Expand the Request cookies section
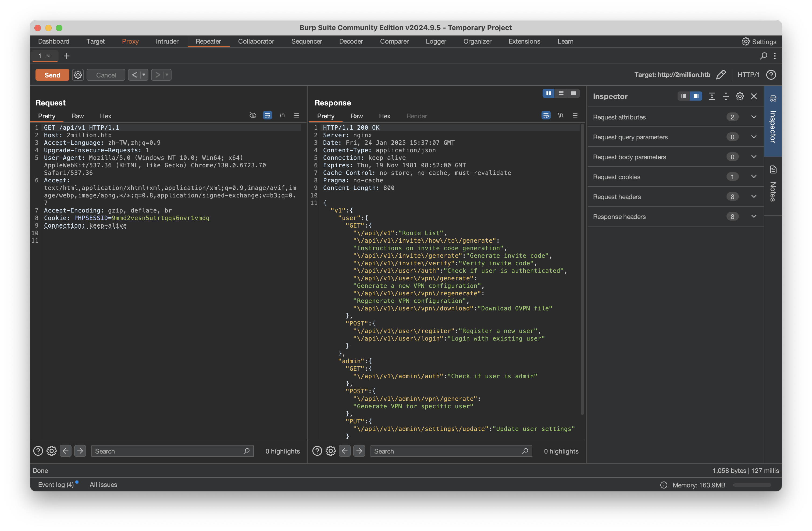The height and width of the screenshot is (531, 812). [754, 177]
